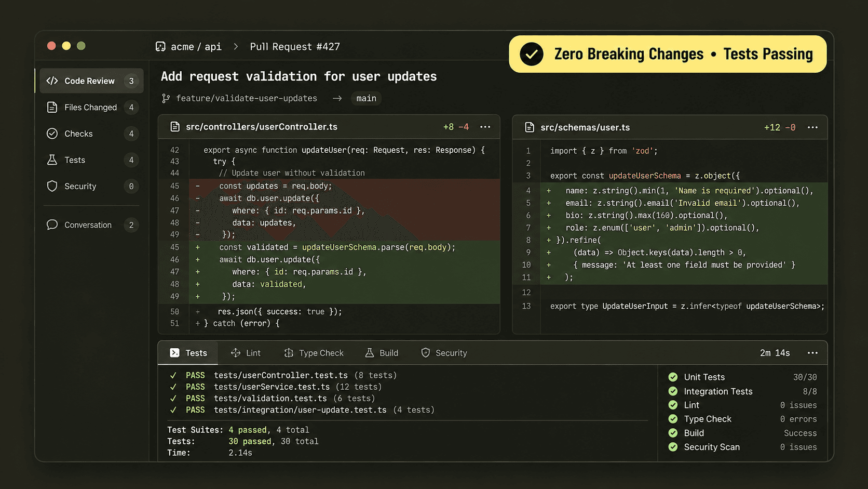
Task: Click tests/integration/user-update.test.ts result line
Action: click(302, 410)
